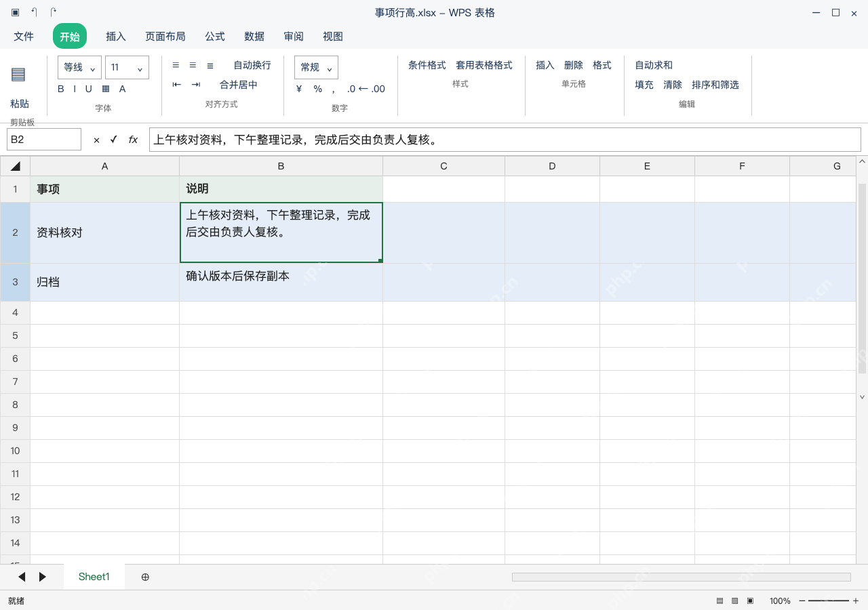Switch to the 视图 ribbon tab
This screenshot has height=610, width=868.
pyautogui.click(x=333, y=37)
